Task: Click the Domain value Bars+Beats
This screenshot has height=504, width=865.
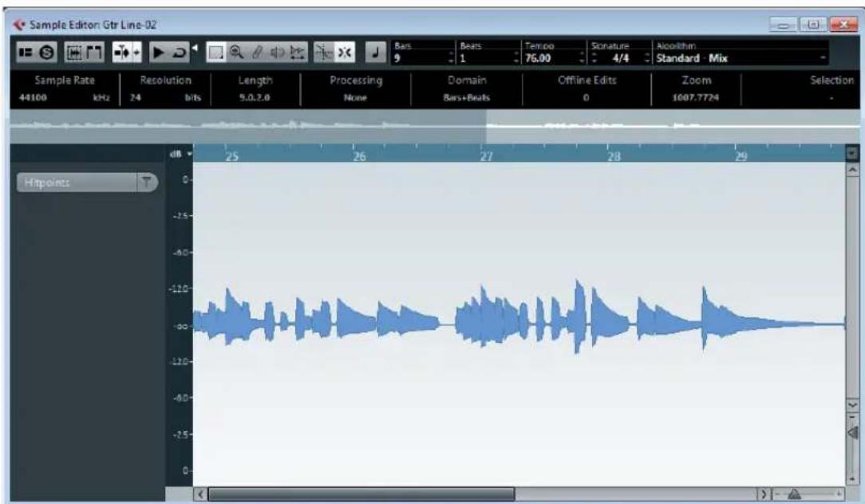Action: [467, 97]
